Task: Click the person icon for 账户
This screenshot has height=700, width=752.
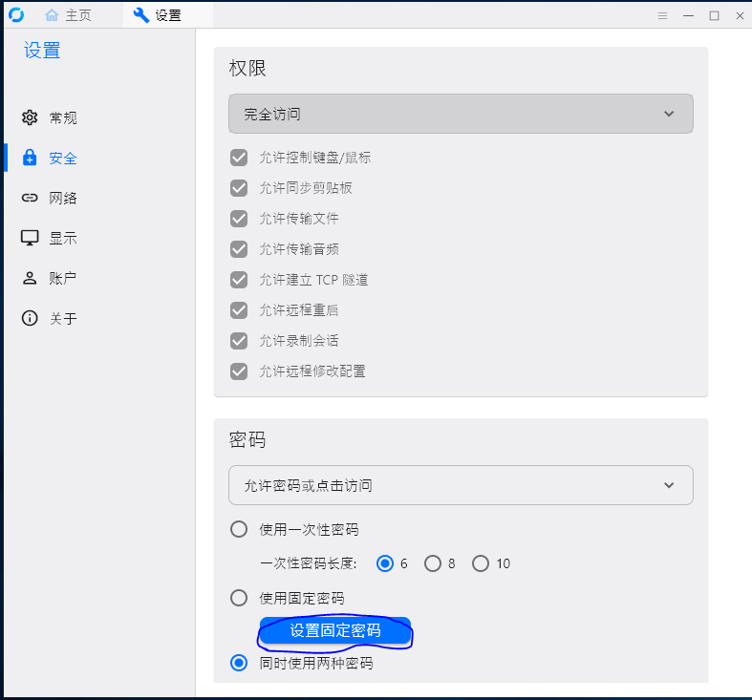Action: (30, 278)
